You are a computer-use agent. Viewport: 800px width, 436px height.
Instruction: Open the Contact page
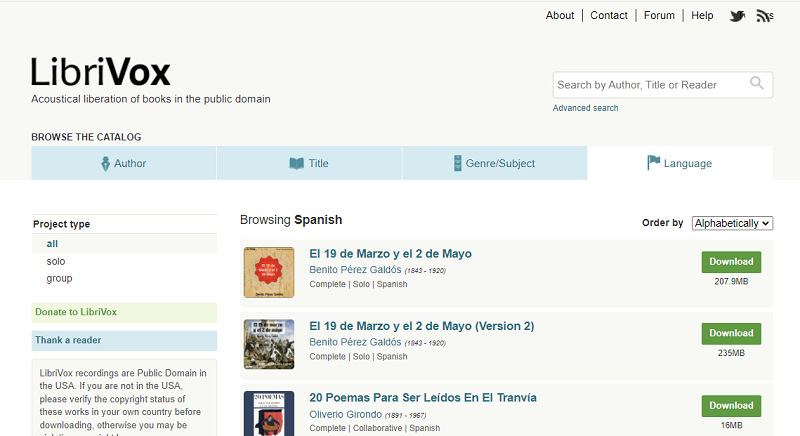point(609,15)
